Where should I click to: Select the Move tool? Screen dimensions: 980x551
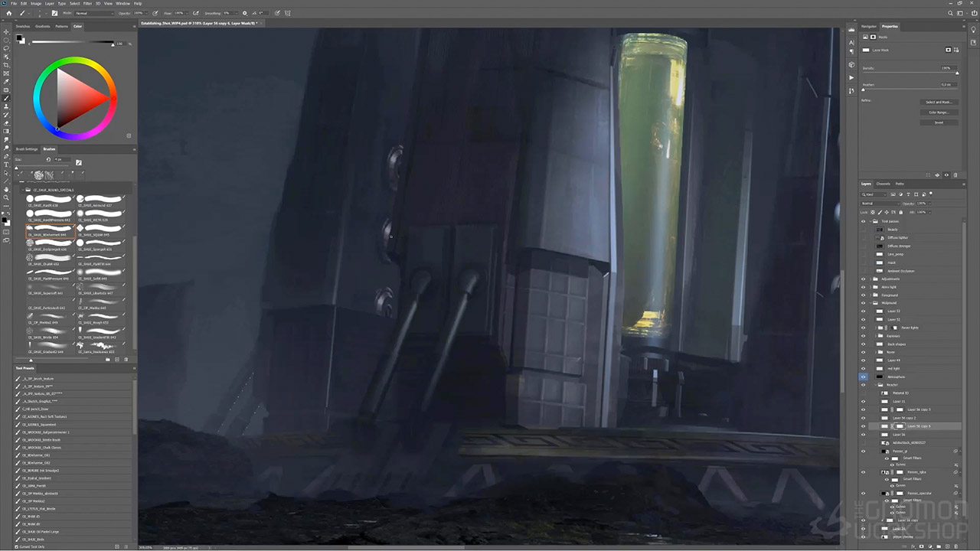tap(6, 32)
